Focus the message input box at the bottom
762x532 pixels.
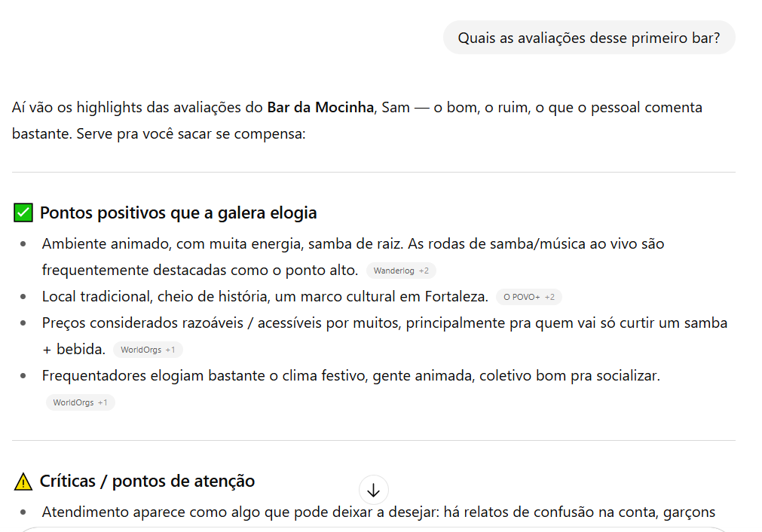click(x=373, y=529)
